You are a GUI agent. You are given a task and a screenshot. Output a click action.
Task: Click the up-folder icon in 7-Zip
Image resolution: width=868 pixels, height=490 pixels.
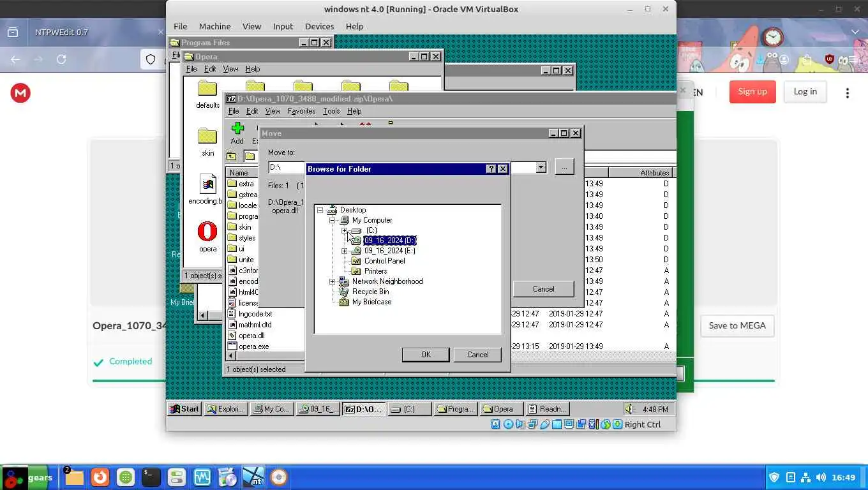[x=231, y=156]
